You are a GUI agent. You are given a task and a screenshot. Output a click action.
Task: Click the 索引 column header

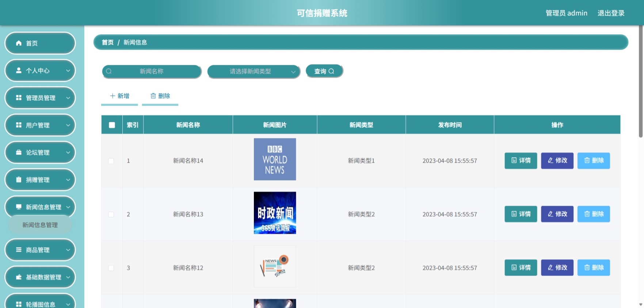tap(133, 125)
